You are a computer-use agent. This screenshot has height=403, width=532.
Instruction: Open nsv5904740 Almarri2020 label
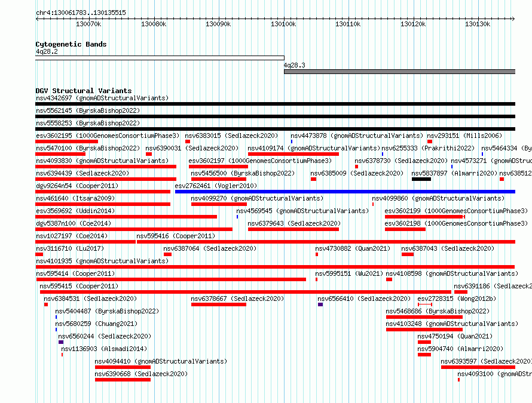tap(460, 349)
